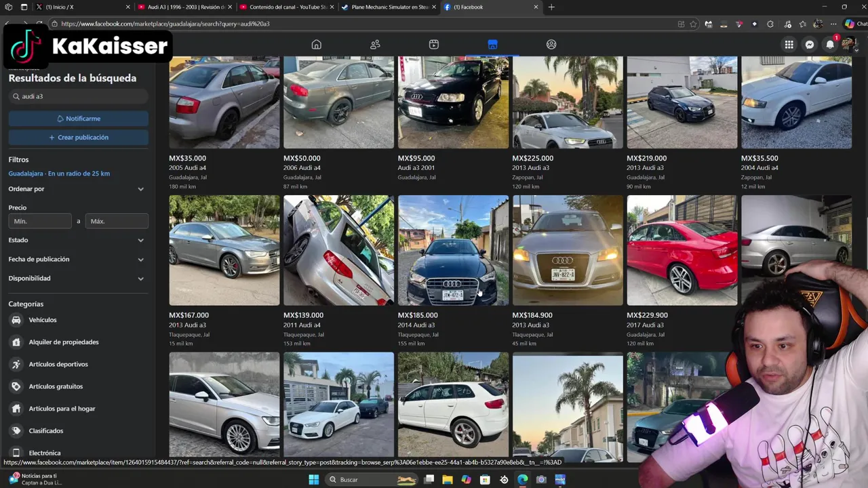Screen dimensions: 868x488
Task: Close the Facebook browser tab
Action: pos(536,7)
